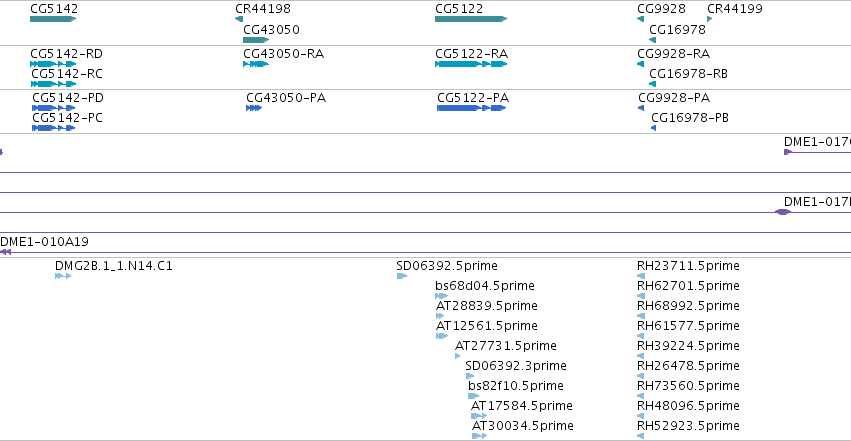Open EST bs82f10.5prime label
Image resolution: width=851 pixels, height=441 pixels.
(x=516, y=386)
